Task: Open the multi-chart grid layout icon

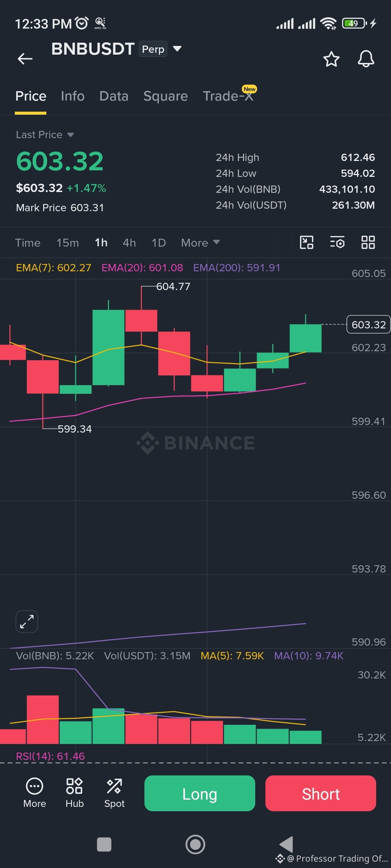Action: (x=368, y=242)
